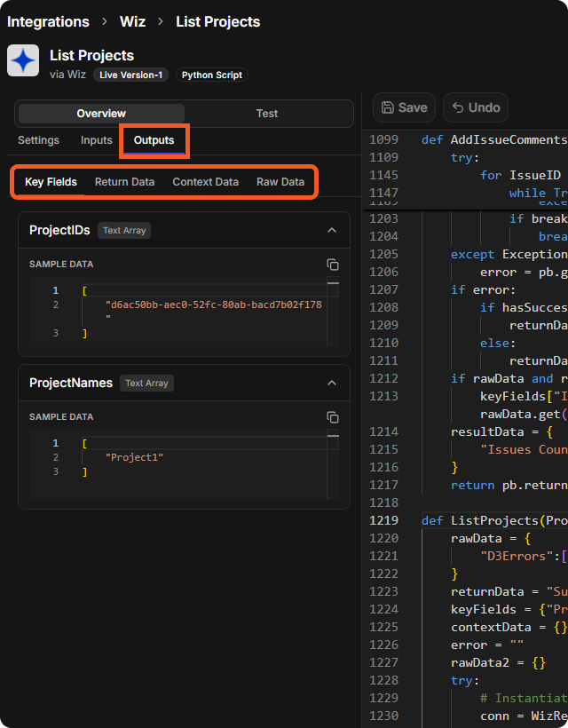This screenshot has height=728, width=568.
Task: Collapse the ProjectNames section
Action: point(332,383)
